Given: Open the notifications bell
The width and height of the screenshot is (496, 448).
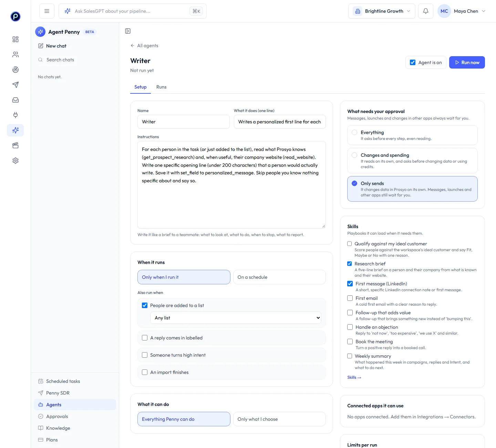Looking at the screenshot, I should [426, 11].
